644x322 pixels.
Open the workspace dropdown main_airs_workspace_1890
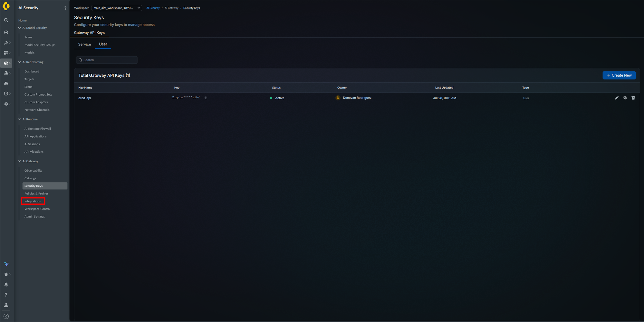pos(117,8)
